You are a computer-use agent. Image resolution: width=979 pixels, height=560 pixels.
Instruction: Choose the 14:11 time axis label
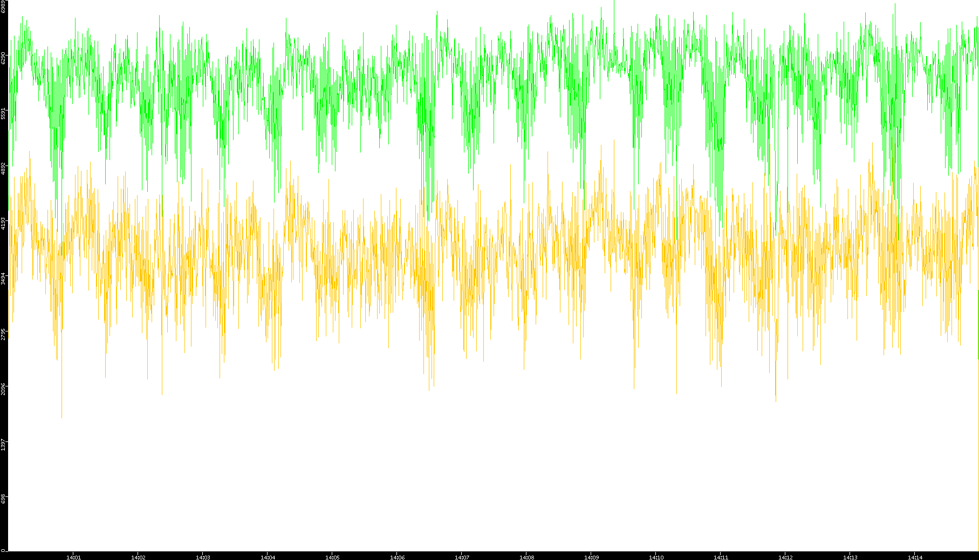pos(721,557)
